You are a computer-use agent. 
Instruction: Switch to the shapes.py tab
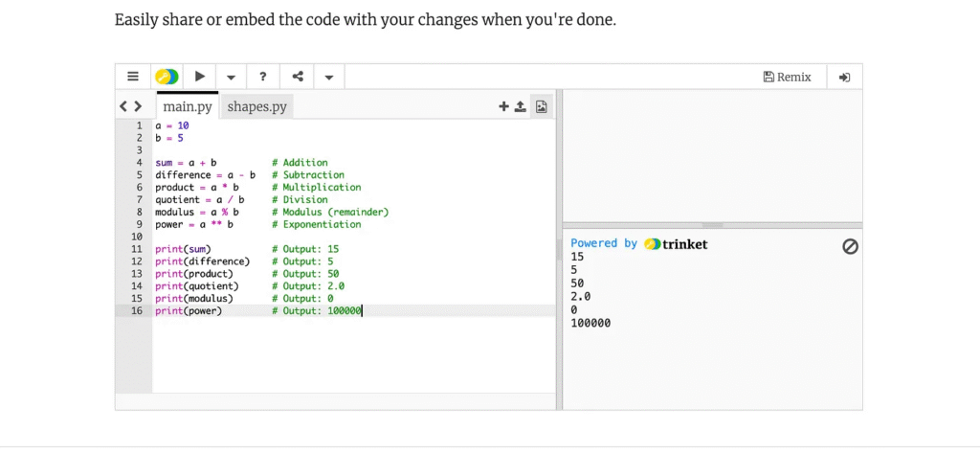pos(256,106)
